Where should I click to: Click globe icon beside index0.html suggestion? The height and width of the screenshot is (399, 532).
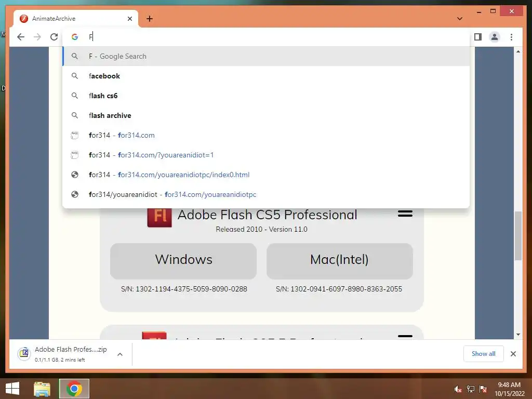click(x=75, y=175)
